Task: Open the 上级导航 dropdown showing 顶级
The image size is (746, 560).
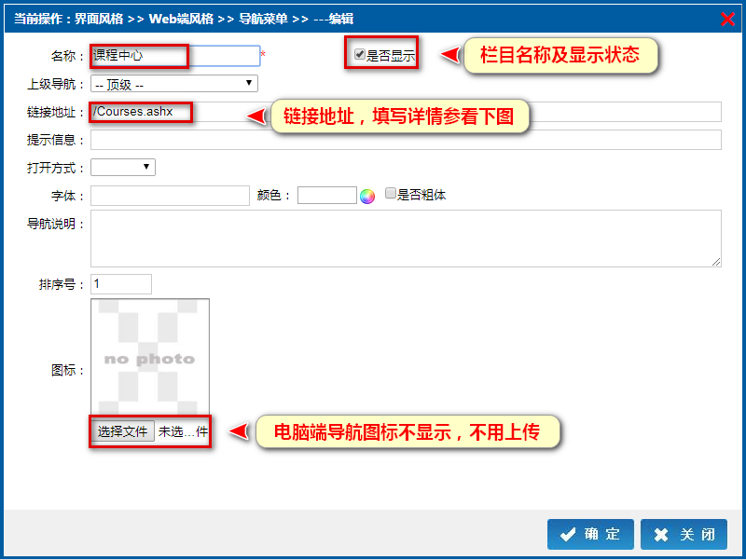Action: click(174, 84)
